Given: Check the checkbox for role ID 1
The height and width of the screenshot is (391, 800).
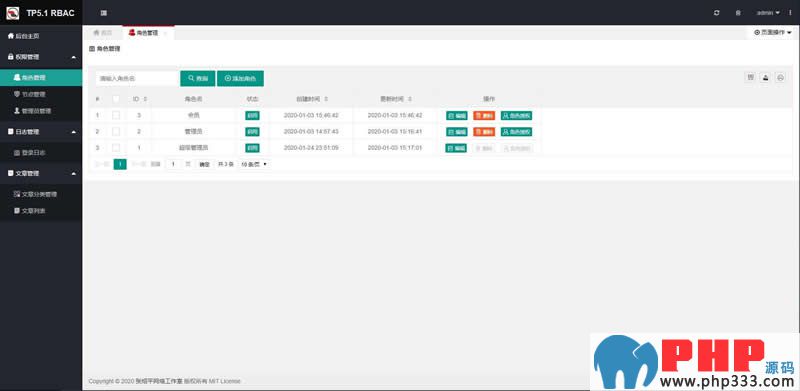Looking at the screenshot, I should pyautogui.click(x=116, y=148).
